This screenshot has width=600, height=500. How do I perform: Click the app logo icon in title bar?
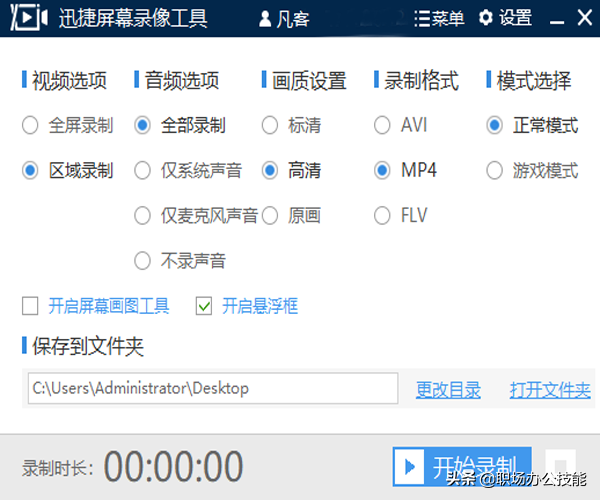(x=29, y=17)
